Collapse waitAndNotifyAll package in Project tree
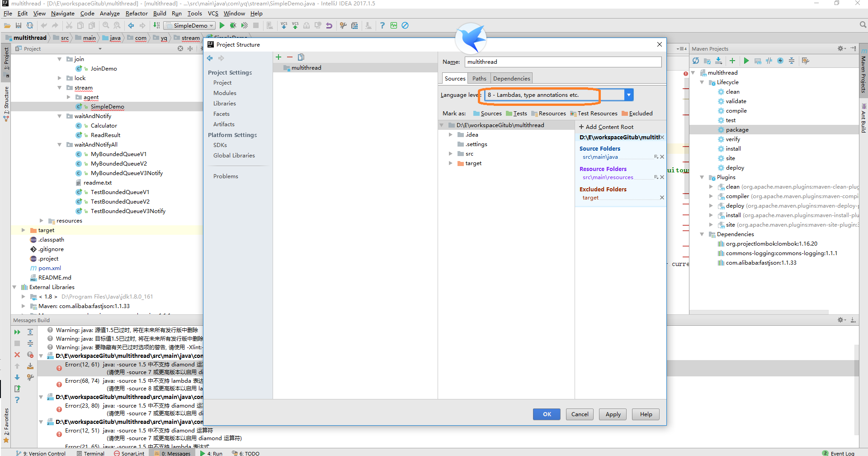Image resolution: width=868 pixels, height=456 pixels. [59, 145]
